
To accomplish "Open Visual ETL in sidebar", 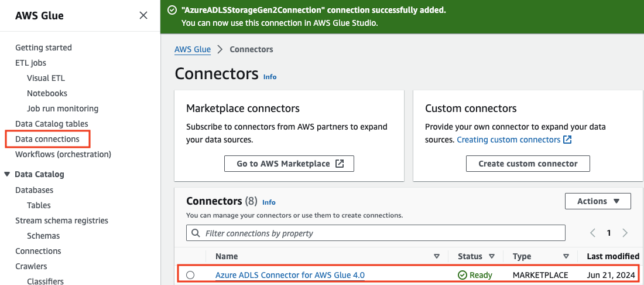I will [46, 78].
